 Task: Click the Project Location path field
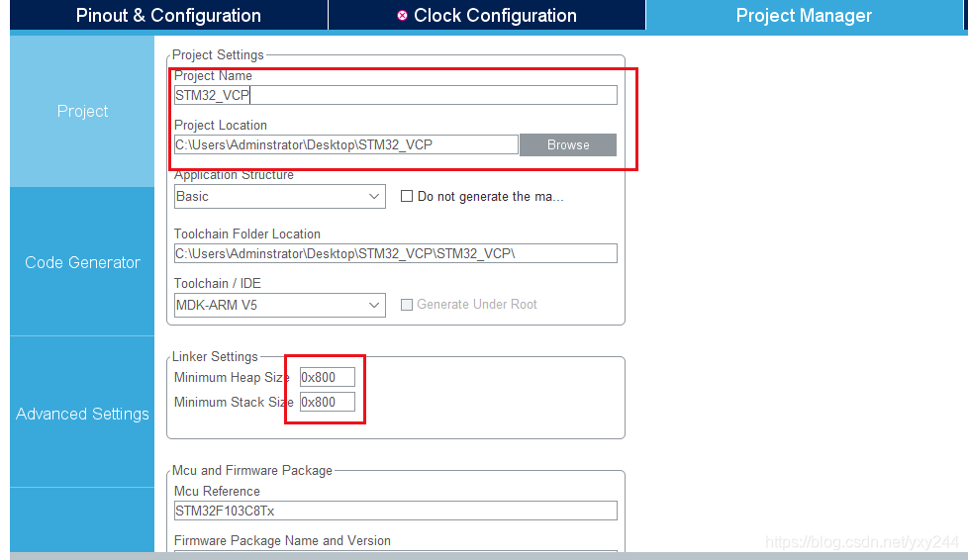(345, 144)
